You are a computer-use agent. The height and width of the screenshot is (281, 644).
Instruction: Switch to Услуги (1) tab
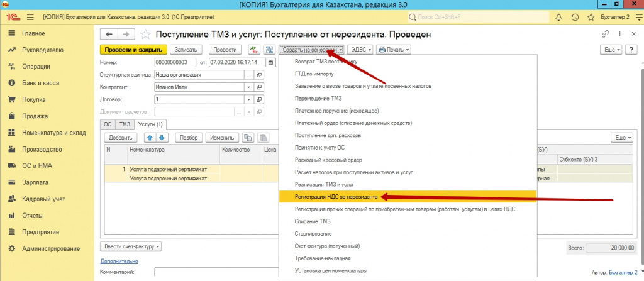(x=150, y=124)
